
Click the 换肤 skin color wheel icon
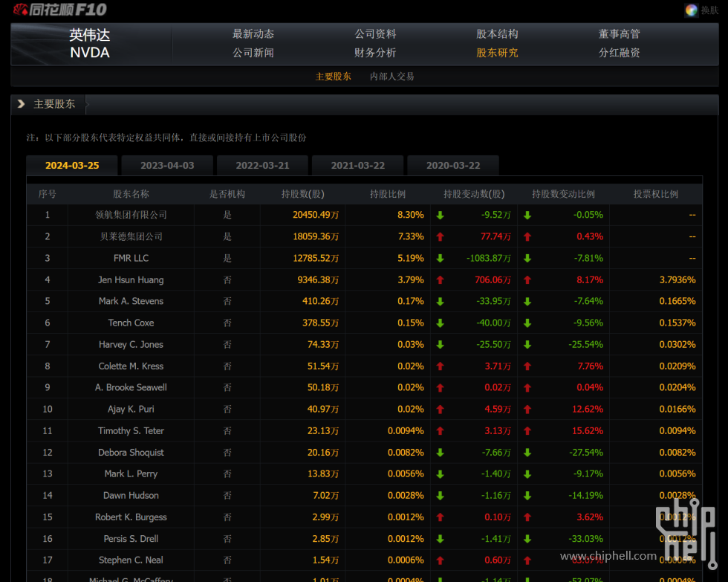pyautogui.click(x=691, y=10)
